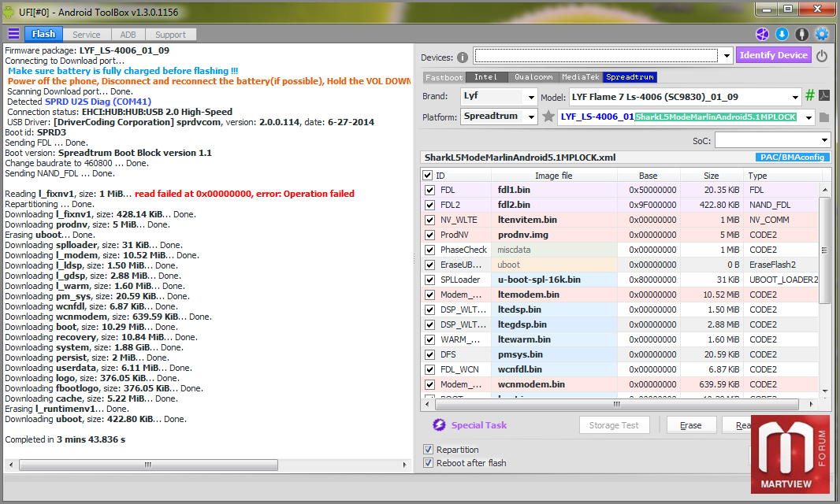Expand the firmware package LYF_LS-4006 dropdown
Image resolution: width=840 pixels, height=504 pixels.
pos(808,117)
